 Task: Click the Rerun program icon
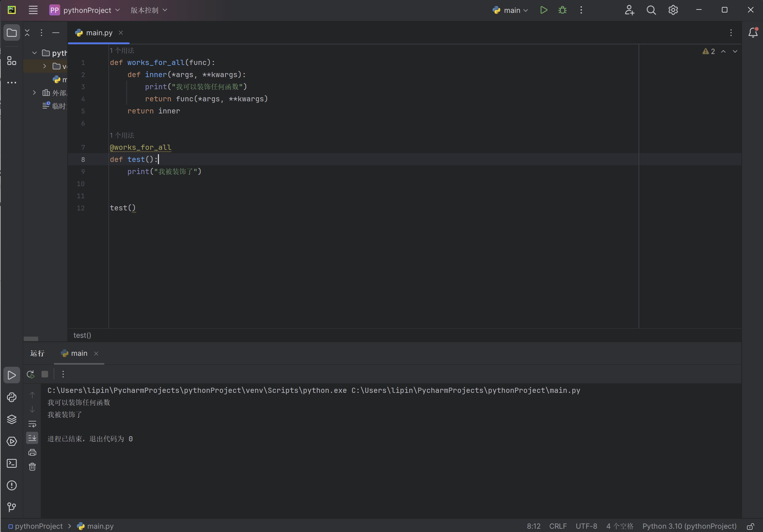(x=31, y=374)
